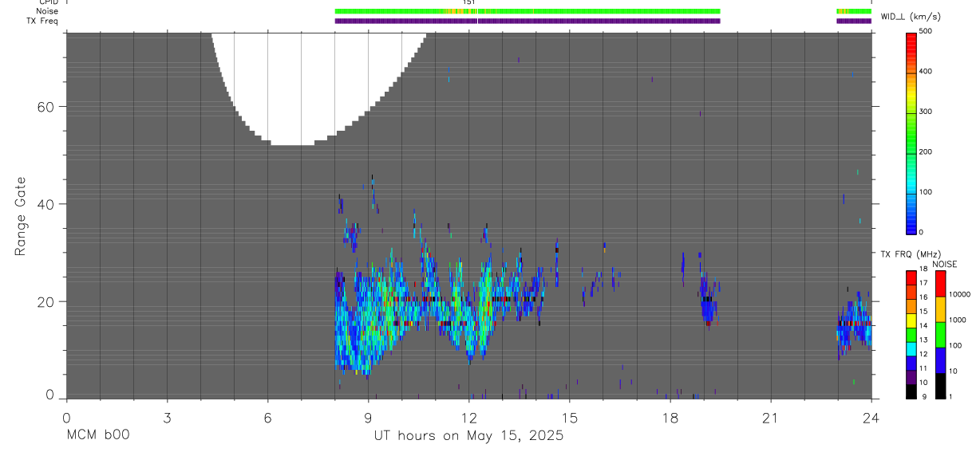Click the x-axis tick label '21'

pyautogui.click(x=770, y=417)
